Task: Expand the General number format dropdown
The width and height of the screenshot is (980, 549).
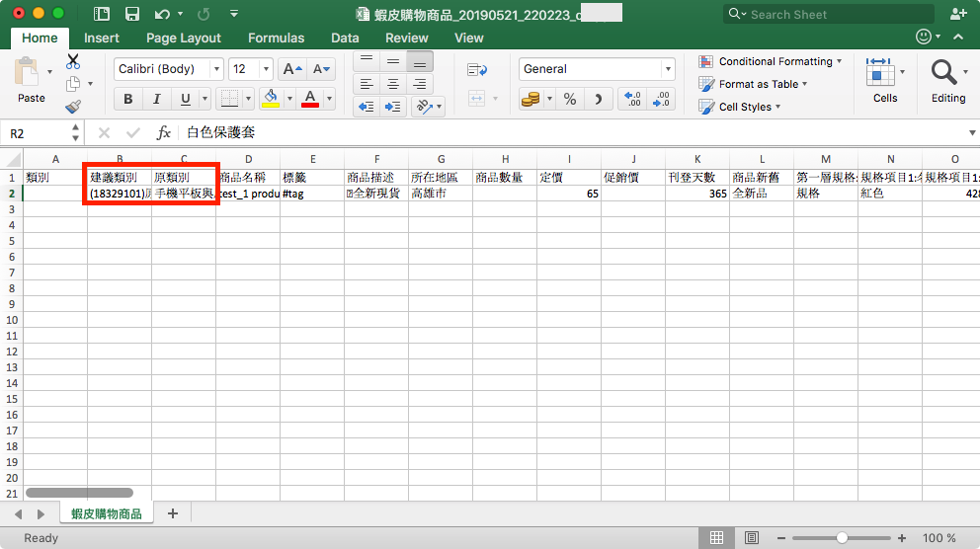Action: click(x=668, y=69)
